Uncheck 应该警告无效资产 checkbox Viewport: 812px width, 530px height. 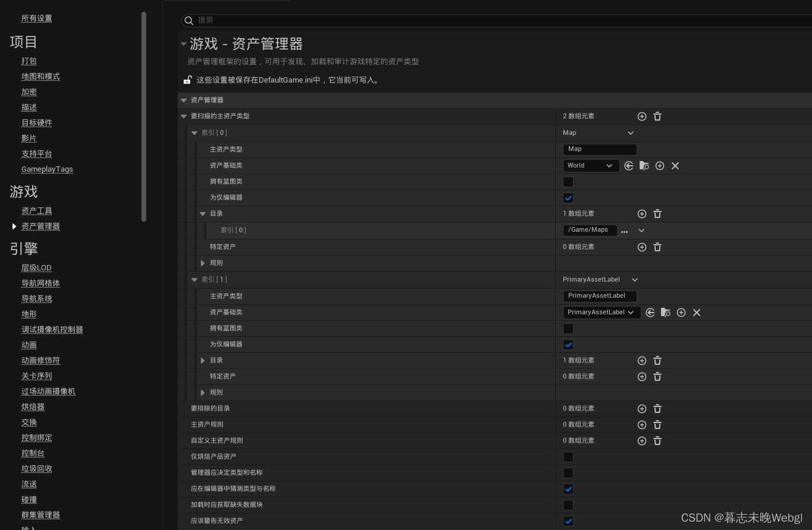point(568,521)
